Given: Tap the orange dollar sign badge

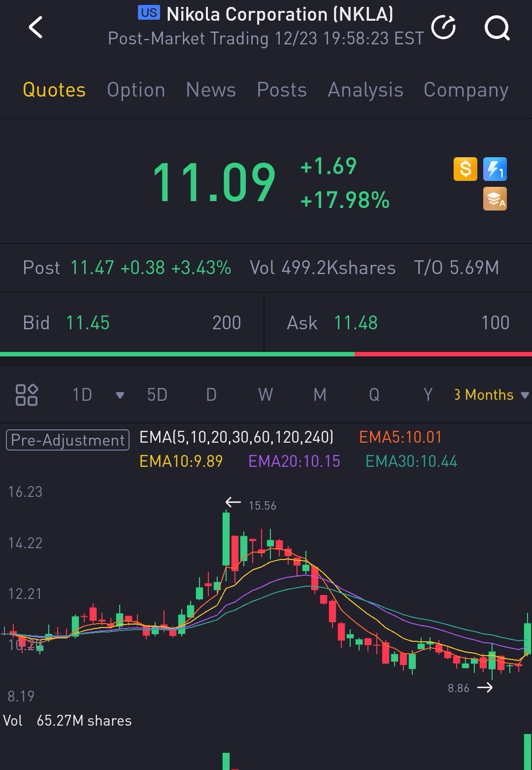Looking at the screenshot, I should tap(465, 169).
